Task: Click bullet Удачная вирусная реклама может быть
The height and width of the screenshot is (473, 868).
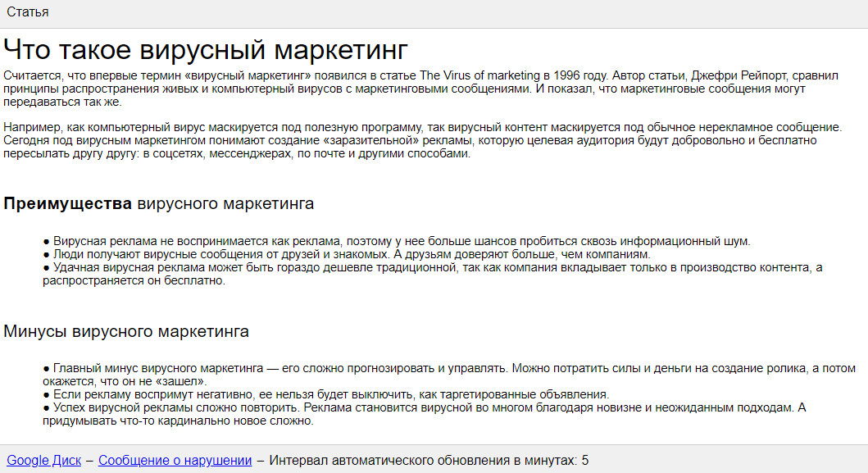Action: click(x=432, y=274)
